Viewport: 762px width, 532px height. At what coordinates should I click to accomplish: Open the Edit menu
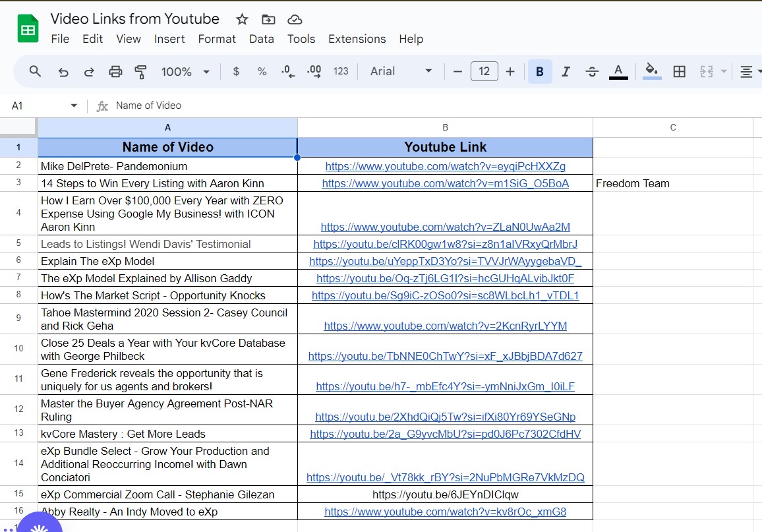pos(92,39)
